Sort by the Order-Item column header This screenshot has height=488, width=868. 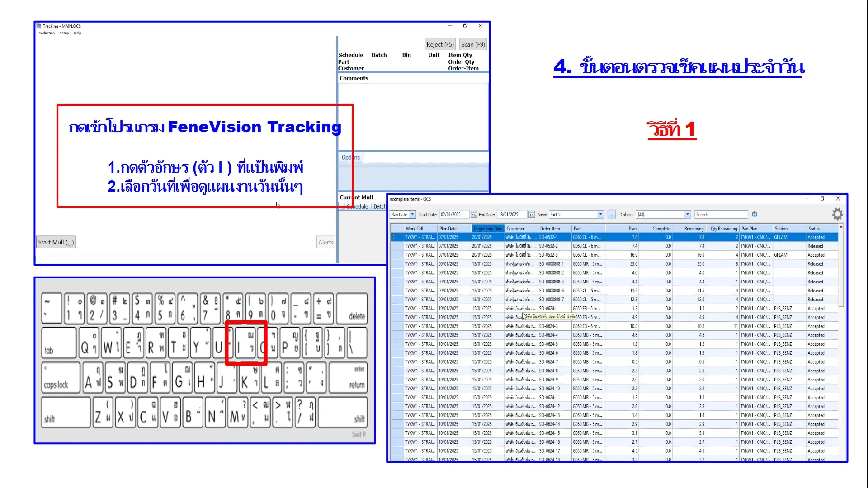point(555,229)
